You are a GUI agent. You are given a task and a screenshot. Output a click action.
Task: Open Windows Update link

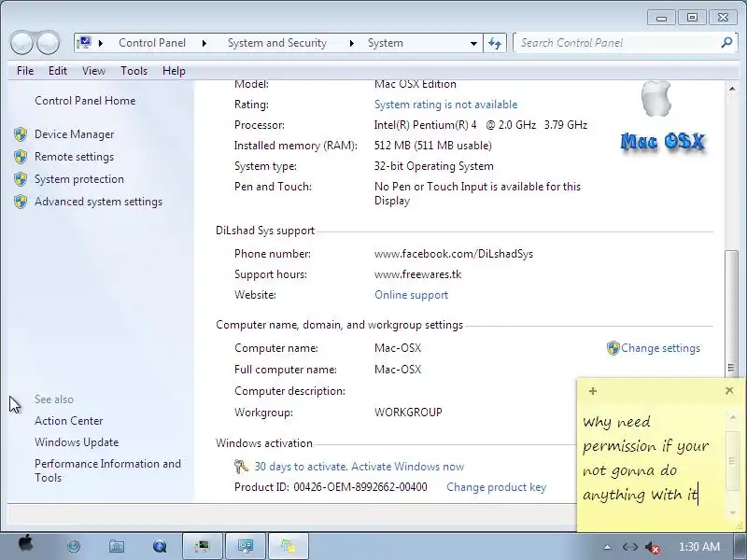point(77,442)
